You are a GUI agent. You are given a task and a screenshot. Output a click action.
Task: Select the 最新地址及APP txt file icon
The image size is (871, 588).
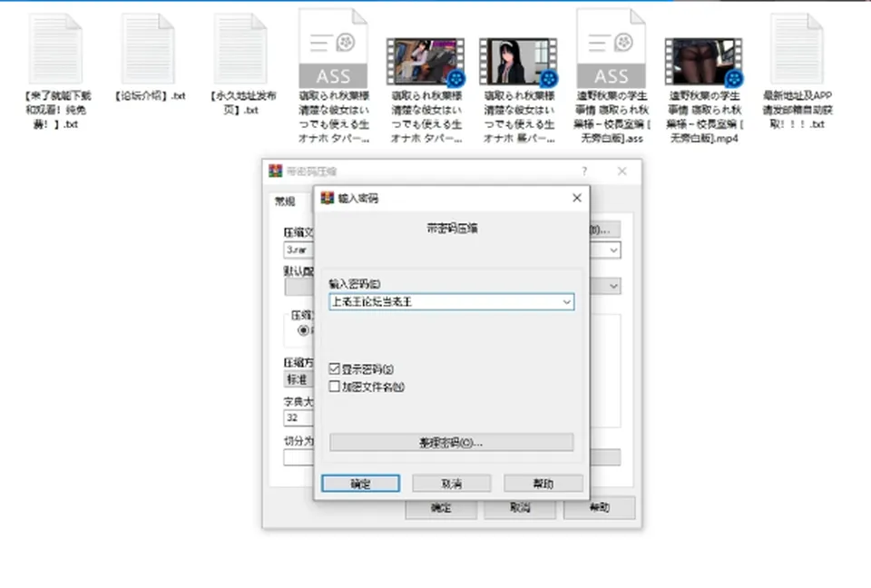(797, 49)
